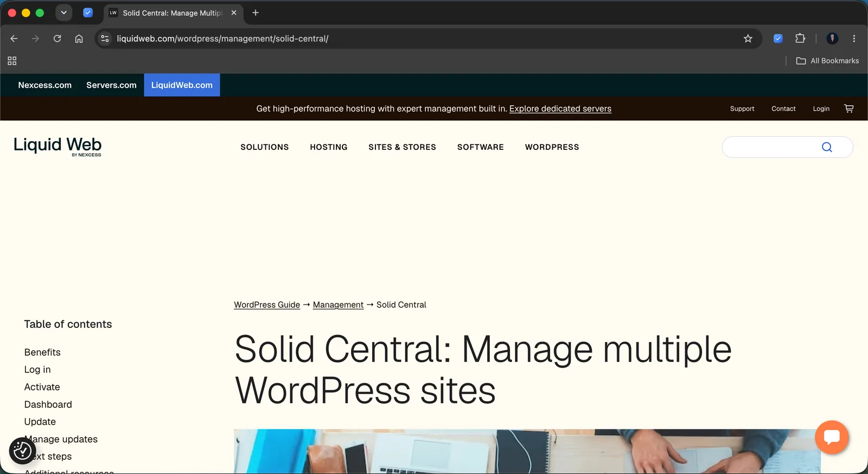The height and width of the screenshot is (474, 868).
Task: Follow the Explore dedicated servers link
Action: tap(560, 109)
